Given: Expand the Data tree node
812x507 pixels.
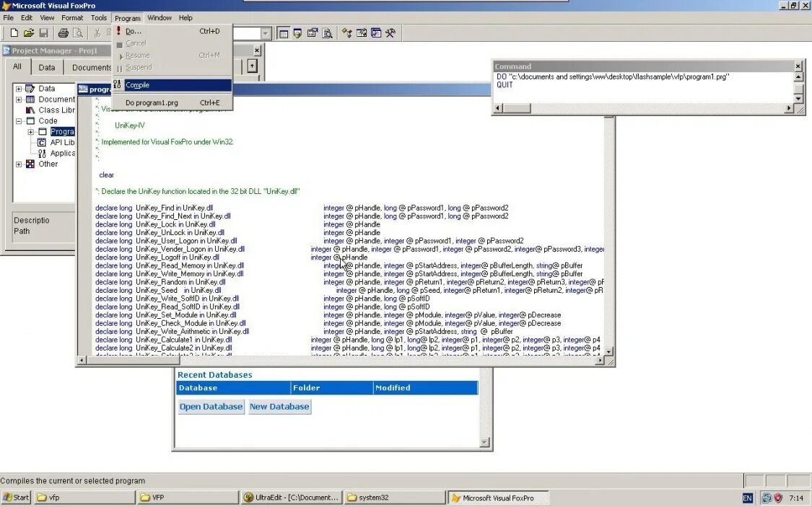Looking at the screenshot, I should pyautogui.click(x=19, y=89).
